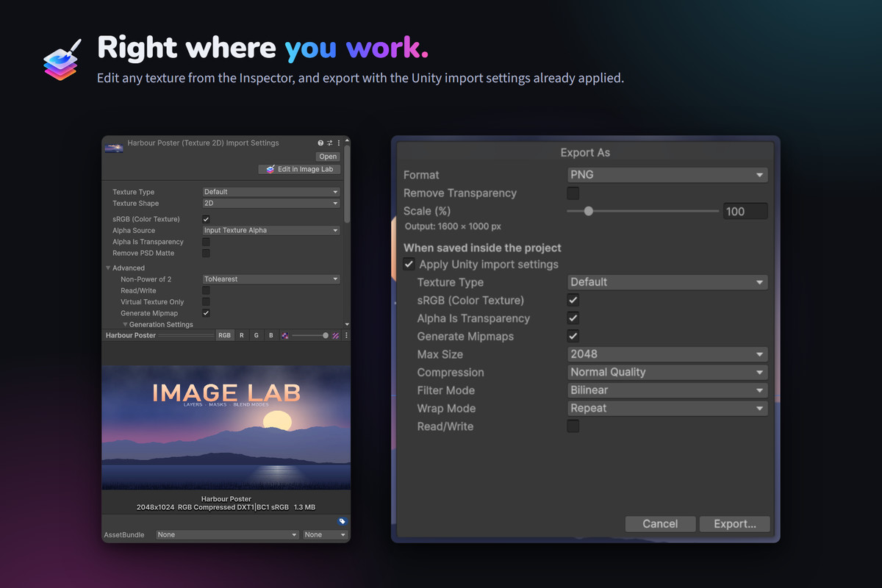Click the "When saved inside the project" heading
This screenshot has width=882, height=588.
(x=482, y=248)
